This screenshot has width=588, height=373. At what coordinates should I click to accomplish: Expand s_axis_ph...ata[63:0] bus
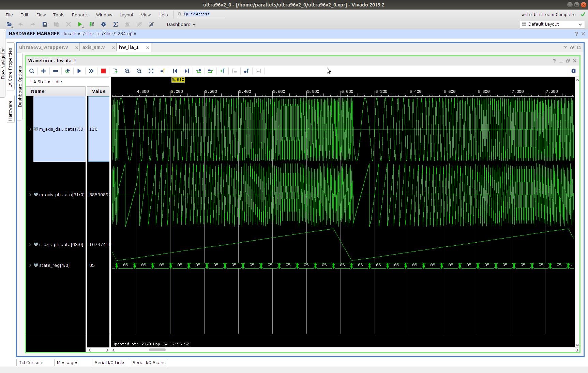click(x=30, y=244)
